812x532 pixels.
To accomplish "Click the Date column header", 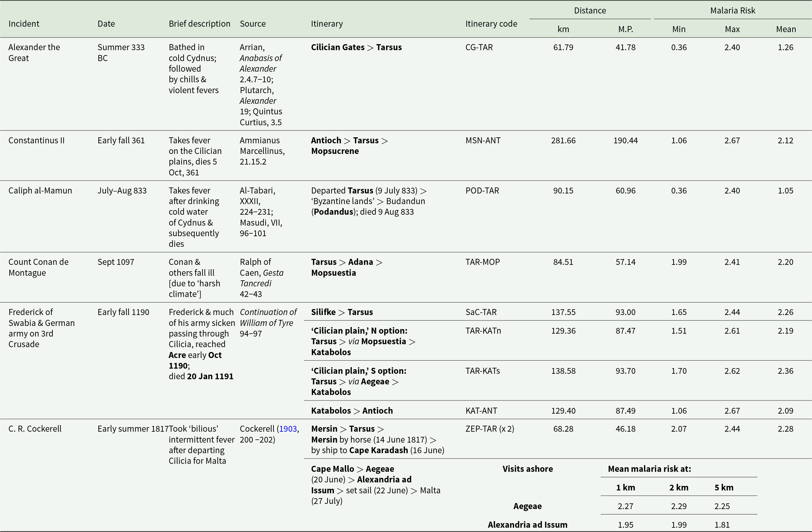I will coord(106,24).
